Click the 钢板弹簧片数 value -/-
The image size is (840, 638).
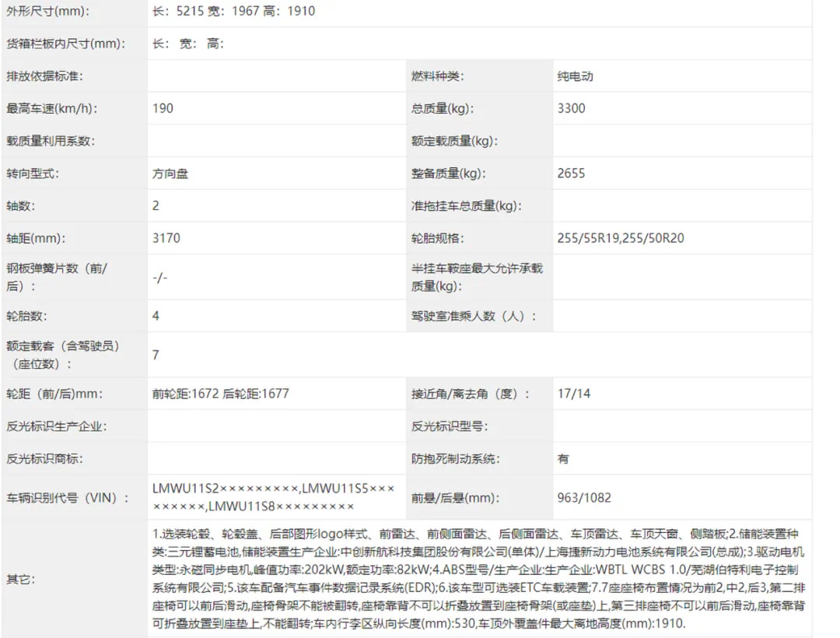pyautogui.click(x=160, y=277)
